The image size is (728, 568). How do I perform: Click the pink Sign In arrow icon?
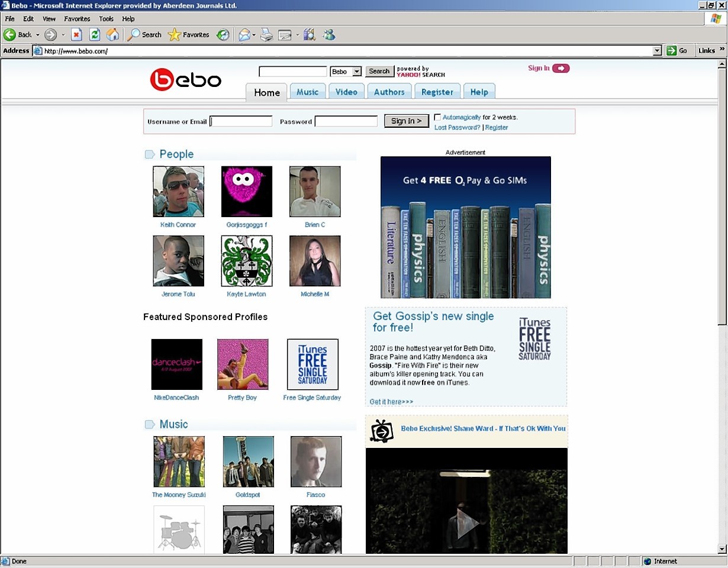point(561,68)
